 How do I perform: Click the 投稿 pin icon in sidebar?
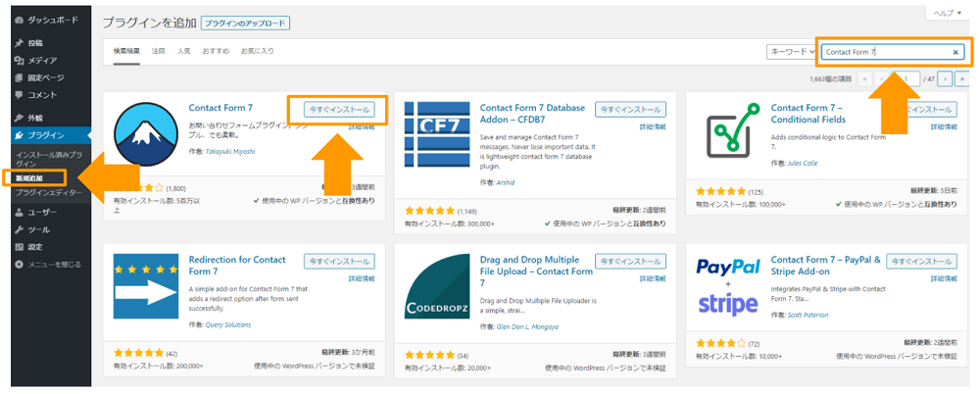[19, 43]
